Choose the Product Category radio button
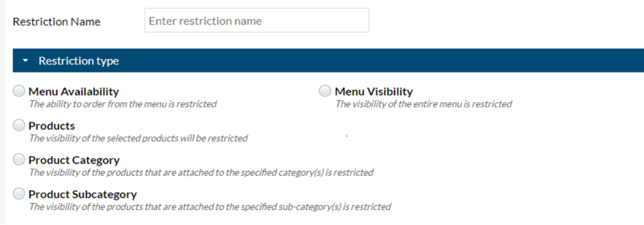The width and height of the screenshot is (644, 225). click(x=19, y=160)
